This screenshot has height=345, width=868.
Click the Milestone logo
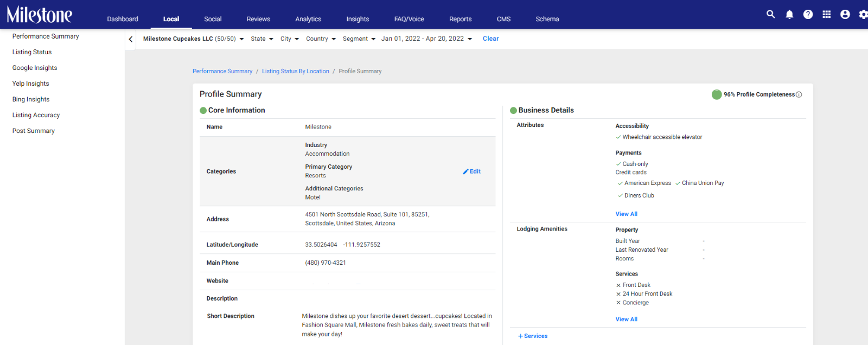pos(39,15)
